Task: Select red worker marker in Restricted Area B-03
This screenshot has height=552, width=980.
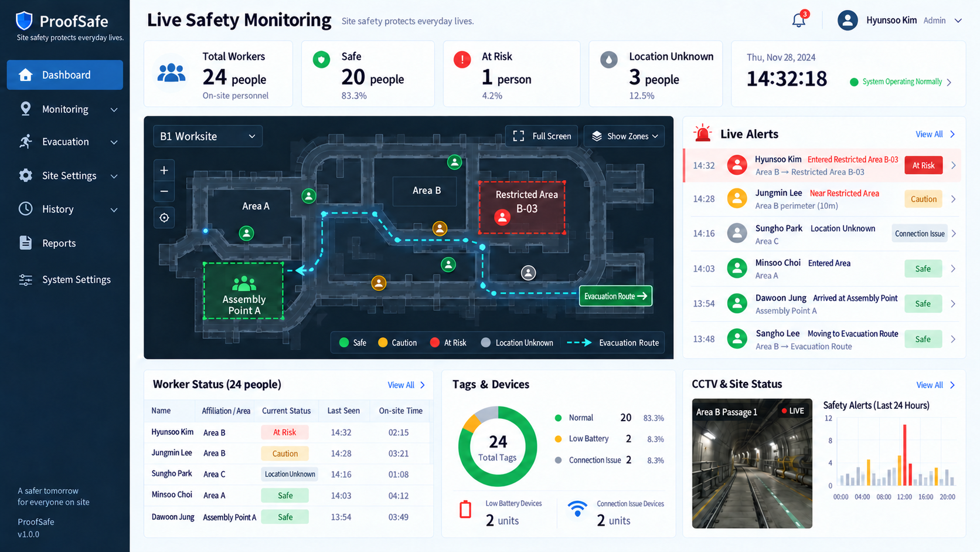Action: (502, 217)
